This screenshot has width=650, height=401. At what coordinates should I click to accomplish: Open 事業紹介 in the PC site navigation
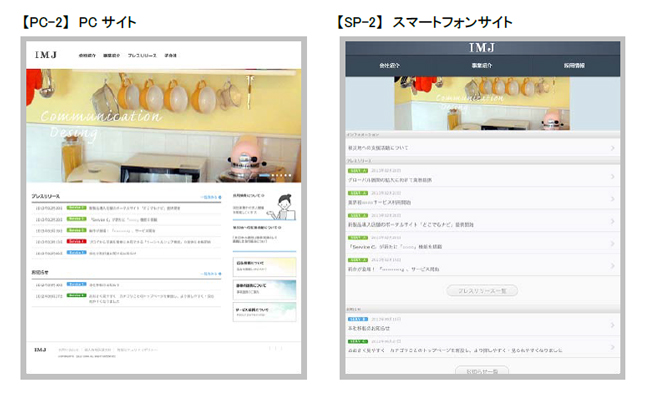111,56
